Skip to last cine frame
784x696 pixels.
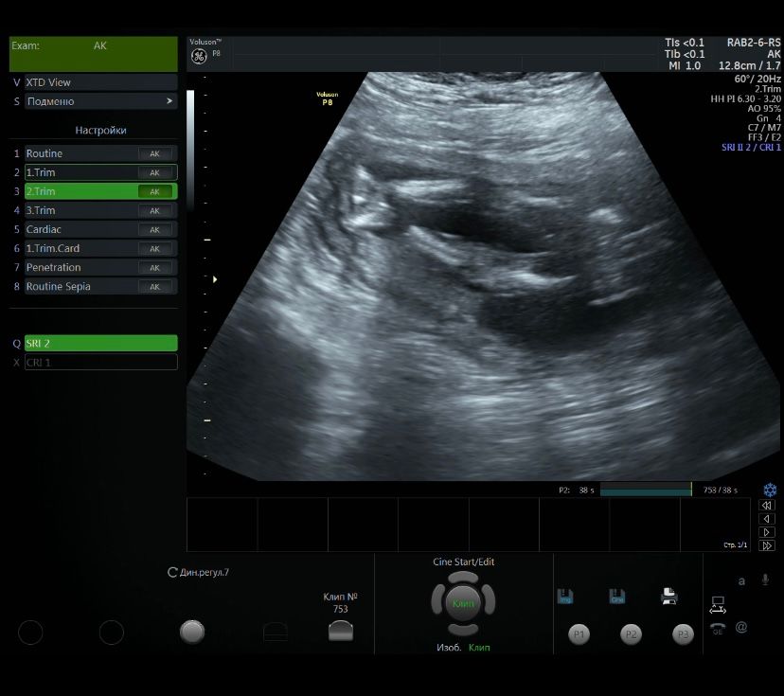pyautogui.click(x=768, y=545)
